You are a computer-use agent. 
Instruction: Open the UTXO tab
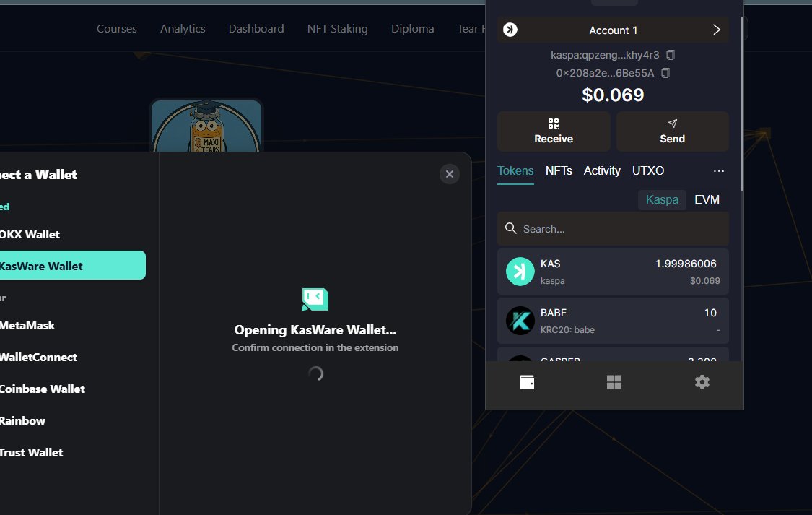point(648,171)
